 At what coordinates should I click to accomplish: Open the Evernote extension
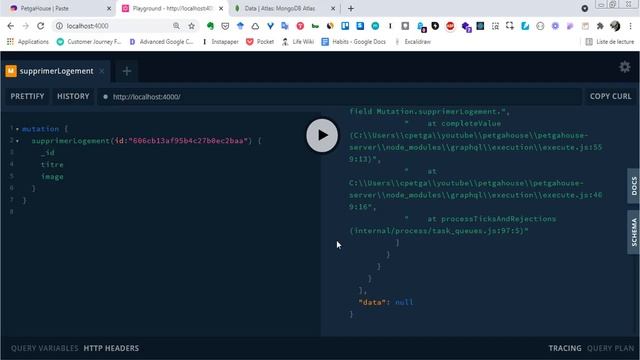210,26
